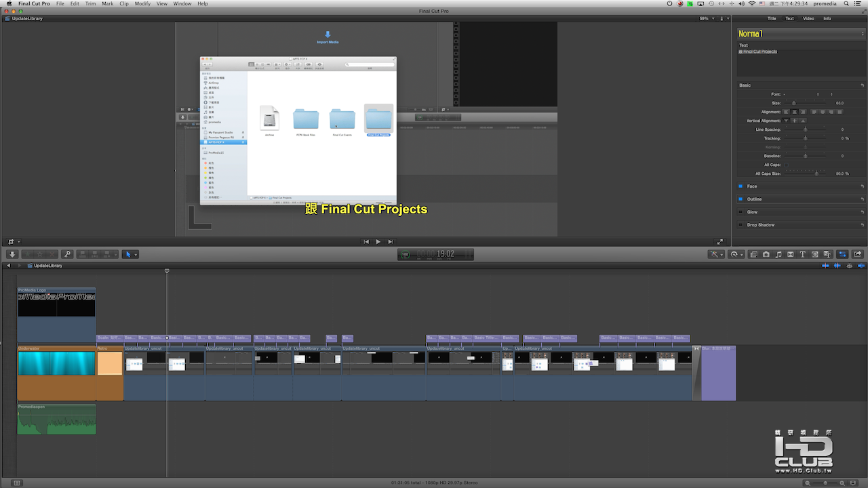Open the Select arrow tool dropdown
Viewport: 868px width, 488px height.
130,254
